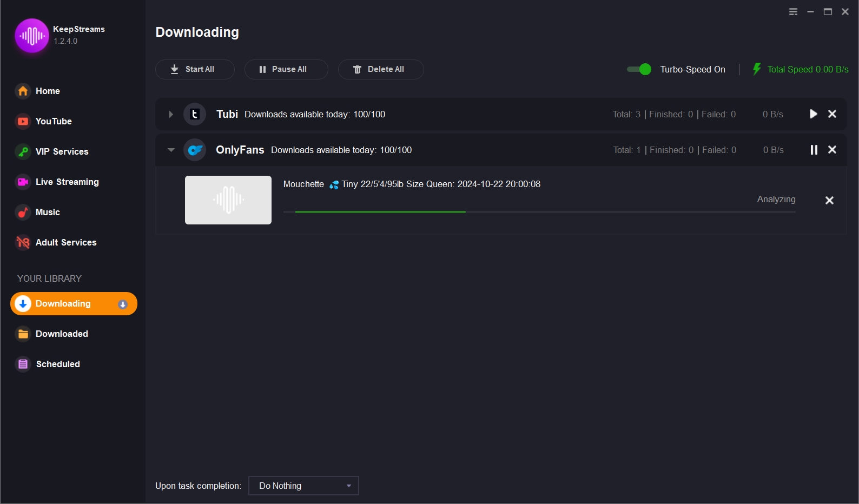Viewport: 859px width, 504px height.
Task: Open the Downloaded library tab
Action: [x=62, y=334]
